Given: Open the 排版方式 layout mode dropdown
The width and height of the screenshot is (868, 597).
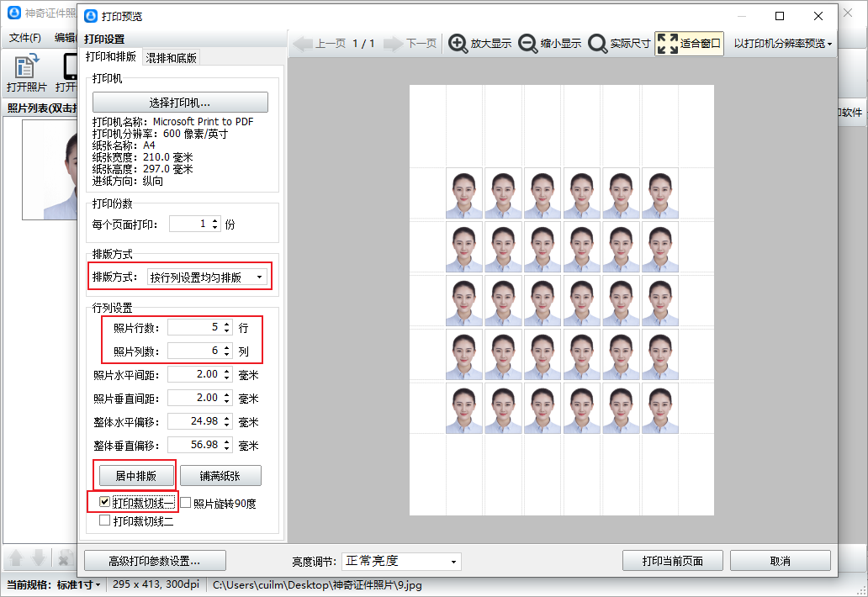Looking at the screenshot, I should [x=206, y=277].
